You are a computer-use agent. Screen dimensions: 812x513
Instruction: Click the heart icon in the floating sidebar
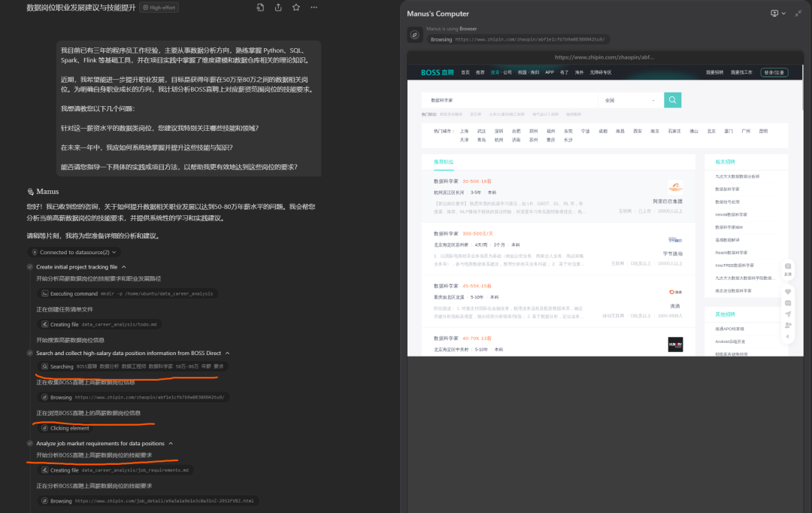pyautogui.click(x=788, y=292)
